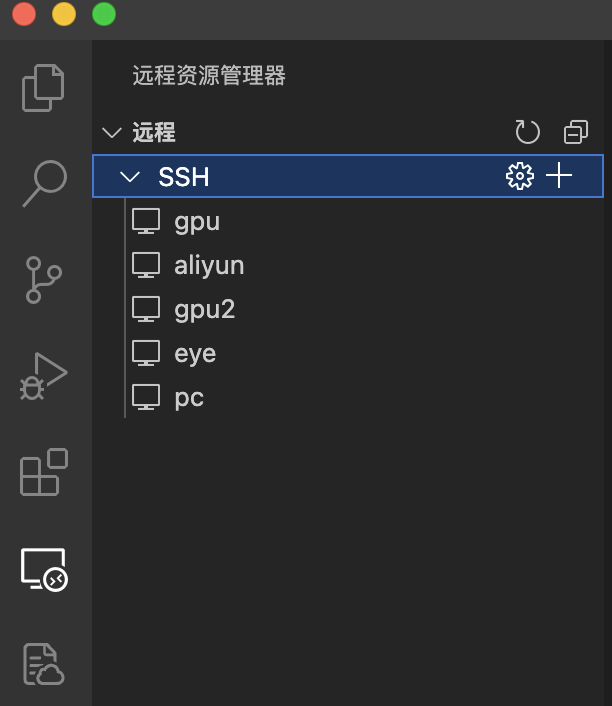Open SSH config file with gear icon

click(520, 176)
